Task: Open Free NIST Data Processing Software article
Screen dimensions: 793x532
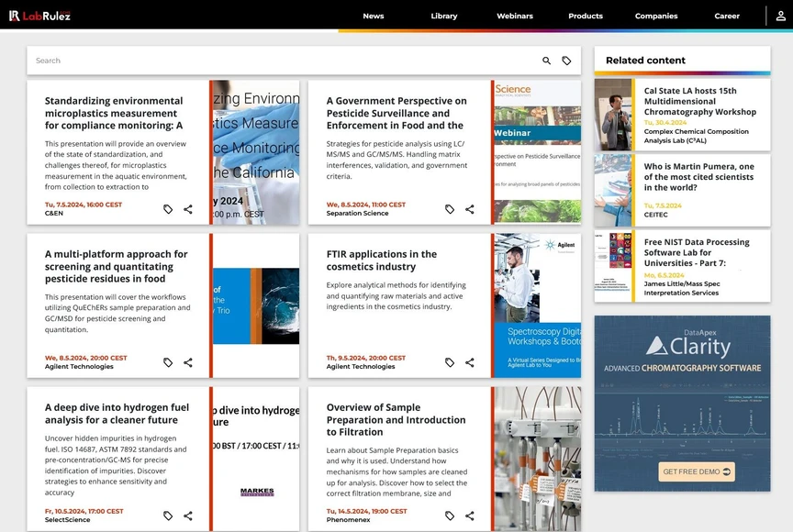Action: pyautogui.click(x=697, y=252)
